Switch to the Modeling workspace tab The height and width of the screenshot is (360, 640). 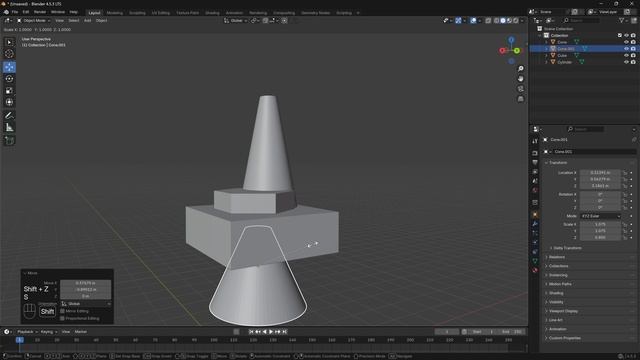coord(115,13)
